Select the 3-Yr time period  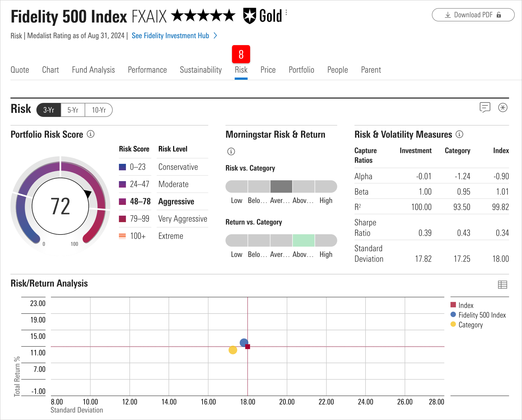click(49, 110)
